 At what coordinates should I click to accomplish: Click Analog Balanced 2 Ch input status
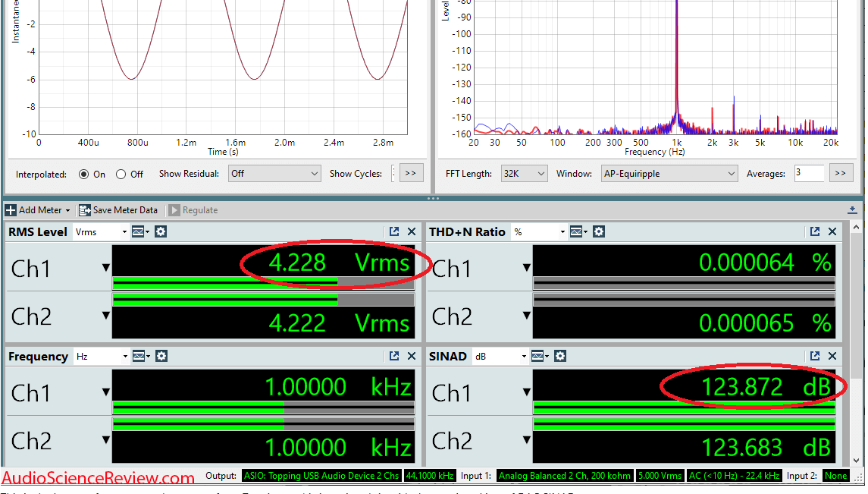pos(564,476)
